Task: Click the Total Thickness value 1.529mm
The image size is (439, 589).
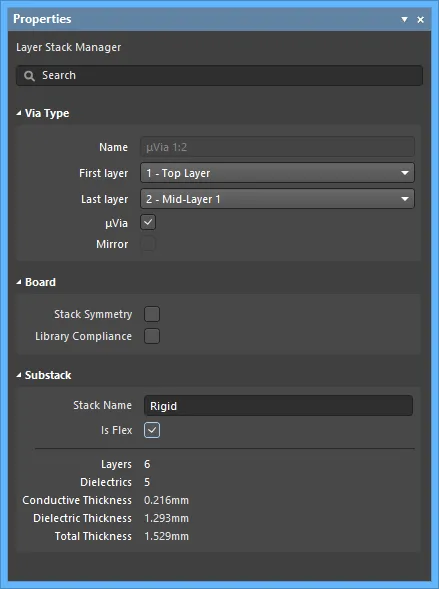Action: pyautogui.click(x=166, y=536)
